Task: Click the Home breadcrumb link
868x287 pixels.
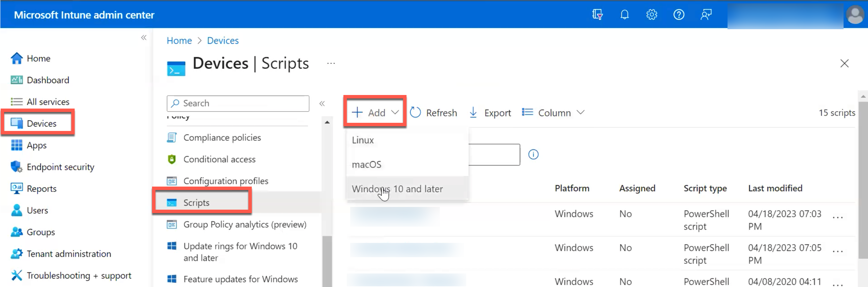Action: click(179, 41)
